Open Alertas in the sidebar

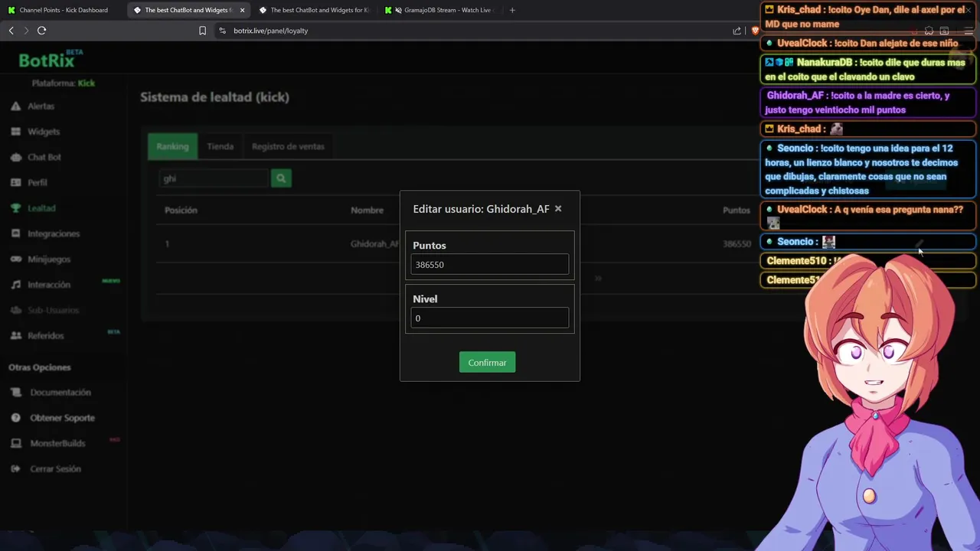click(41, 106)
